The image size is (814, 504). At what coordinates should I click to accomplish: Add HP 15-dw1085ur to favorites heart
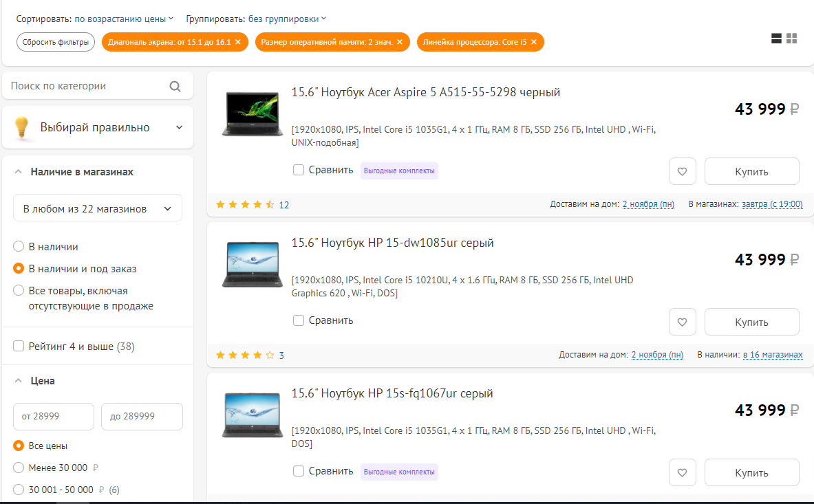pos(682,322)
